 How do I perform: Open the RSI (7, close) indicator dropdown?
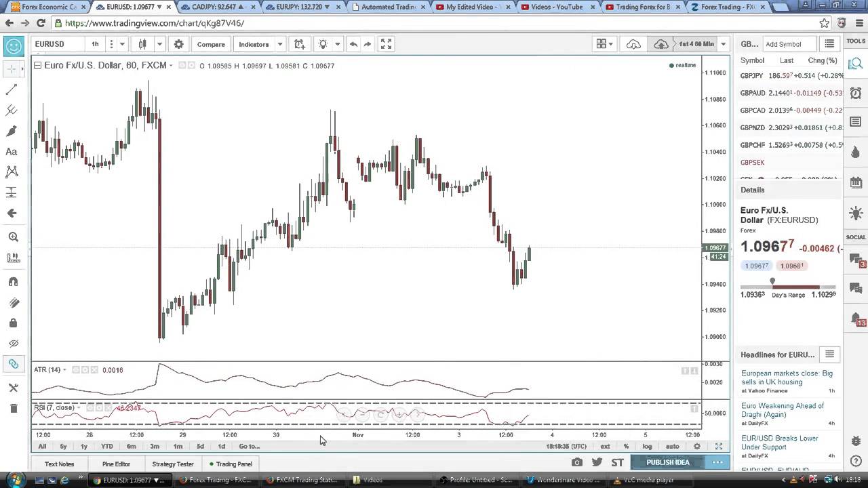pos(79,408)
